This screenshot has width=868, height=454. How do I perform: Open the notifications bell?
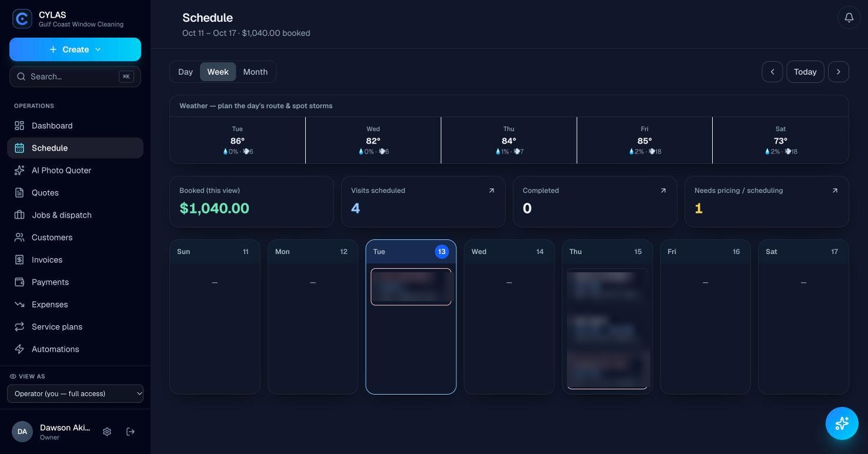coord(849,18)
